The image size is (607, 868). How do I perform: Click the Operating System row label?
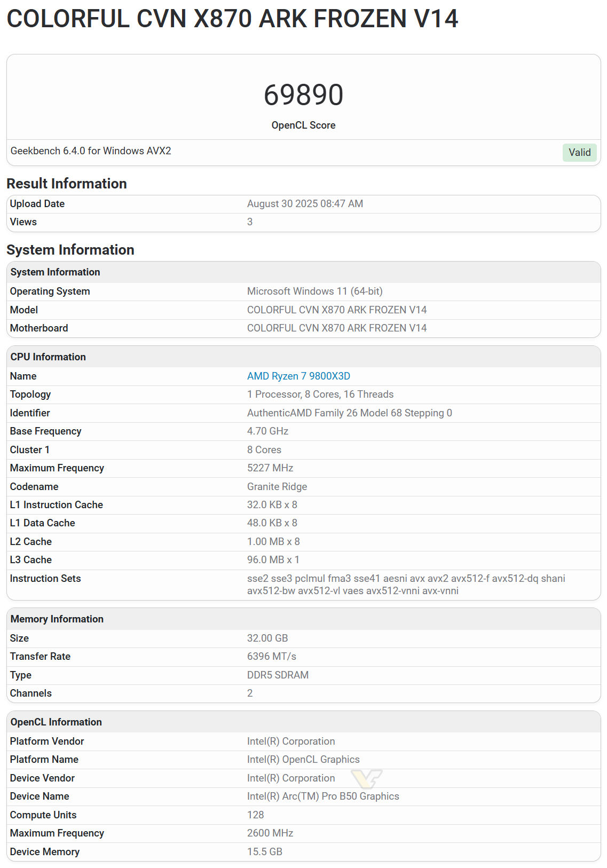pyautogui.click(x=50, y=291)
